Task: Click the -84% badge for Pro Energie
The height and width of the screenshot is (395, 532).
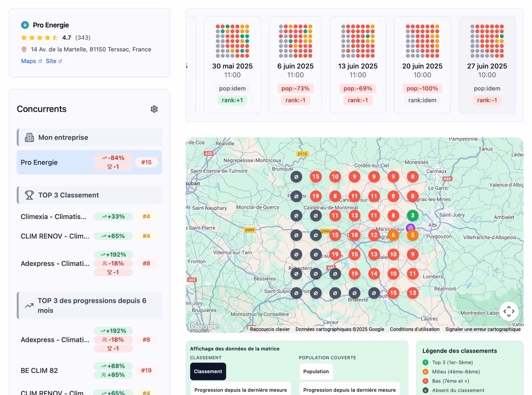Action: point(113,158)
